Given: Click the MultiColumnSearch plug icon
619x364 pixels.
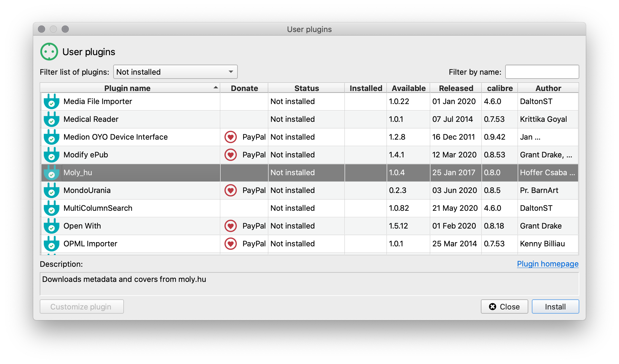Looking at the screenshot, I should pyautogui.click(x=52, y=208).
